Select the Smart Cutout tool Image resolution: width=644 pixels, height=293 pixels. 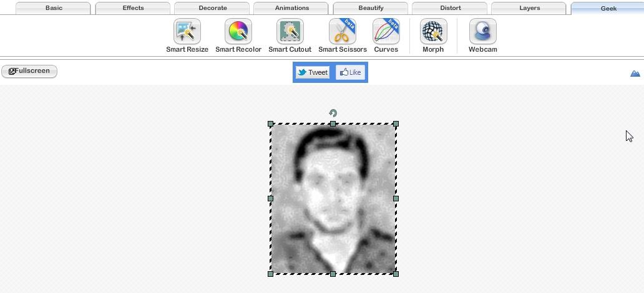[290, 36]
